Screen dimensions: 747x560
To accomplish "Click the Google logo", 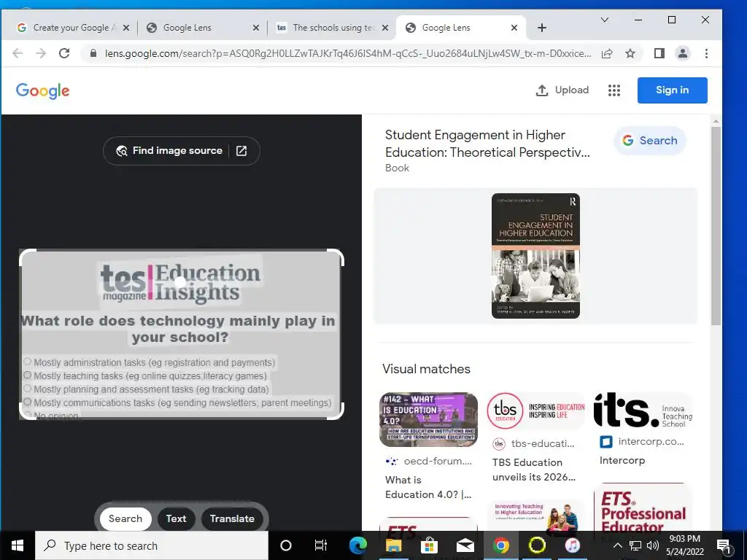I will 42,90.
